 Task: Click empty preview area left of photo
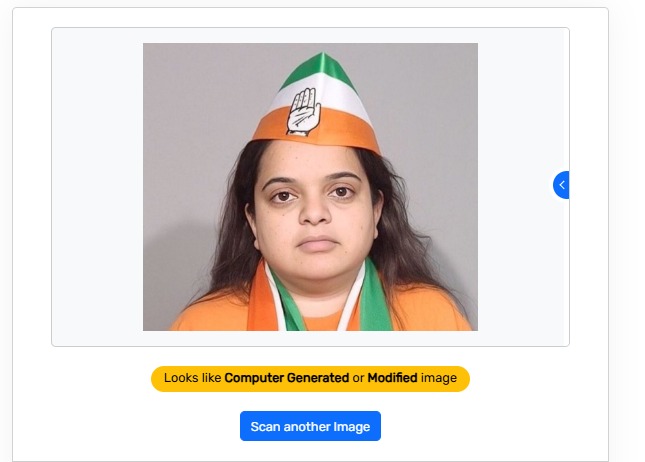coord(97,187)
